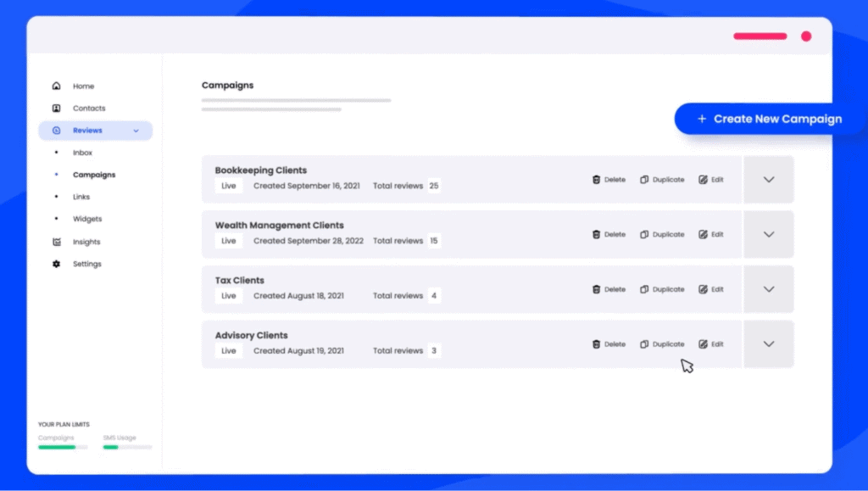Image resolution: width=868 pixels, height=491 pixels.
Task: Duplicate the Wealth Management Clients campaign
Action: coord(662,234)
